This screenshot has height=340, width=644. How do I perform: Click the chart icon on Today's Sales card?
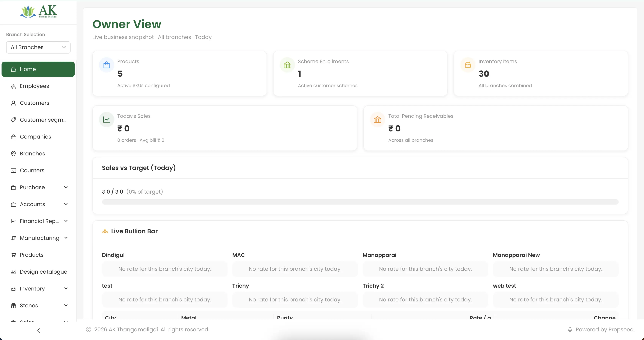[107, 120]
